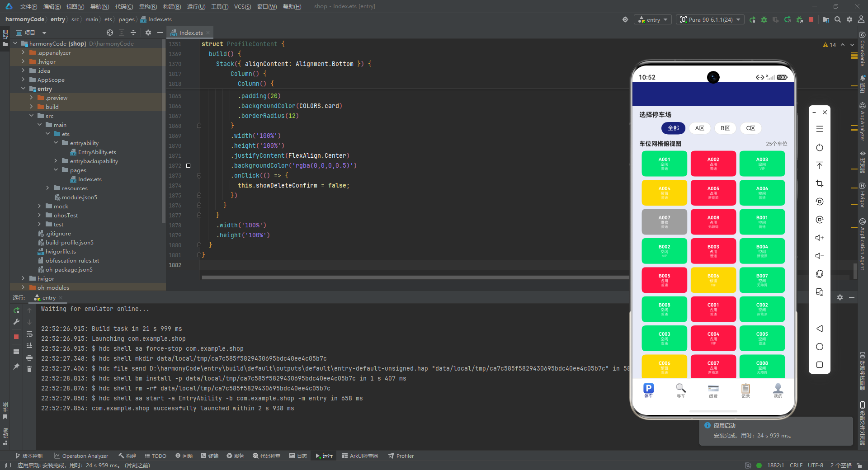The height and width of the screenshot is (470, 868).
Task: Open the 缴费 bottom tab
Action: click(x=713, y=390)
